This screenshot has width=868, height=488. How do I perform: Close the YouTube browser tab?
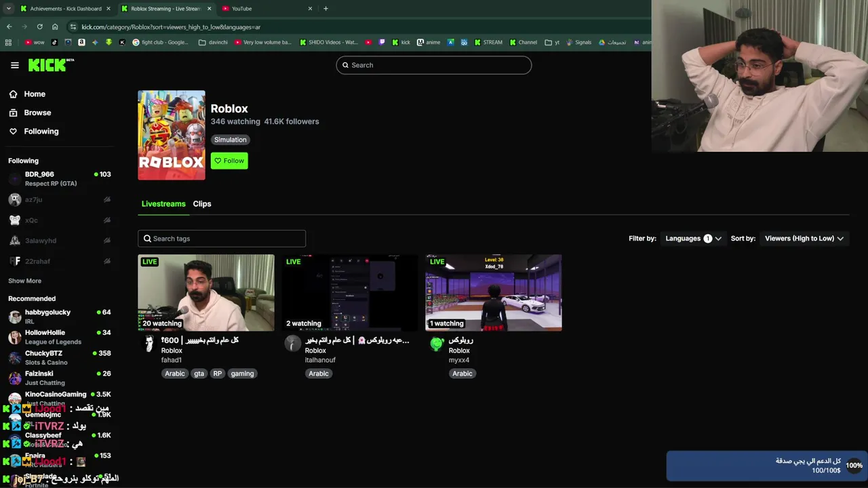[311, 9]
